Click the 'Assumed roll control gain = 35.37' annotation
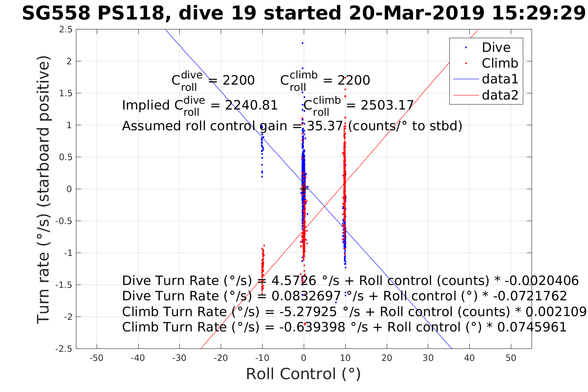The width and height of the screenshot is (588, 392). pos(232,126)
